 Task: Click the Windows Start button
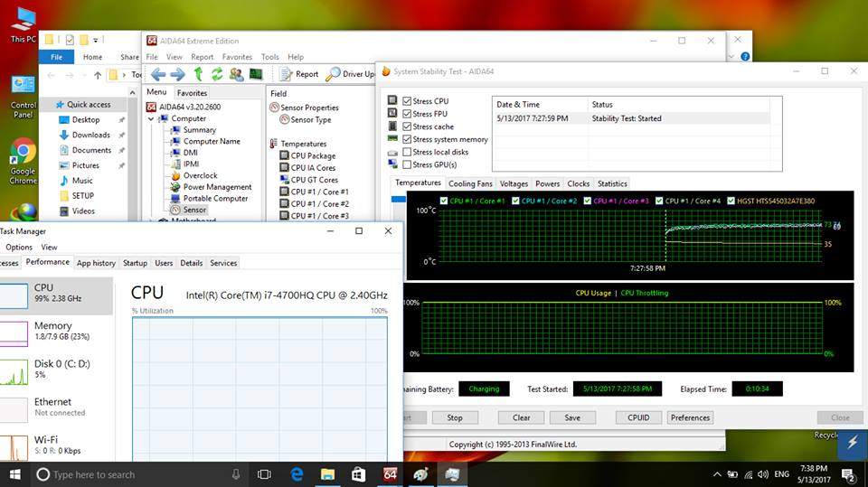(15, 474)
